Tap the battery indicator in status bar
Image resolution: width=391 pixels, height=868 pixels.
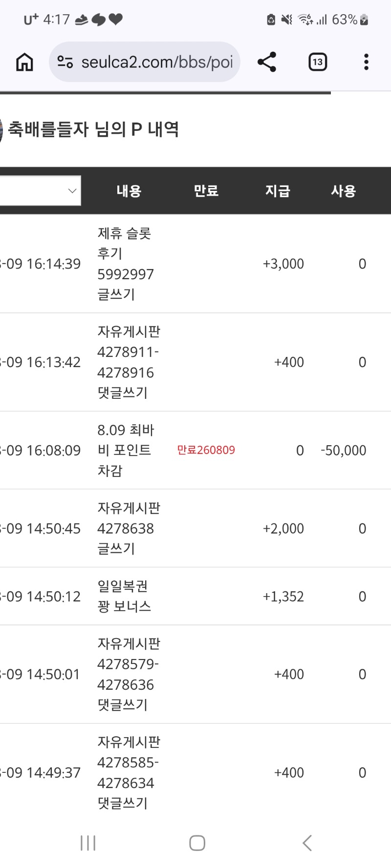tap(364, 20)
